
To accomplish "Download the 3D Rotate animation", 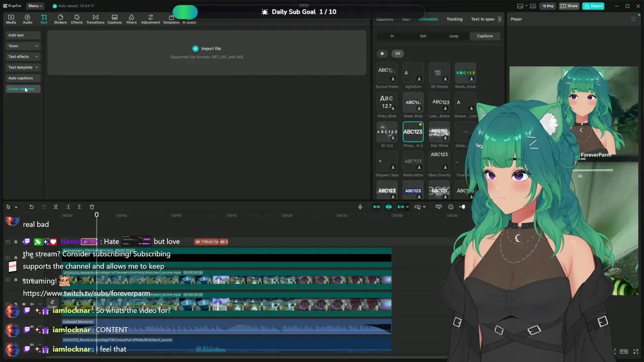I will click(x=445, y=79).
